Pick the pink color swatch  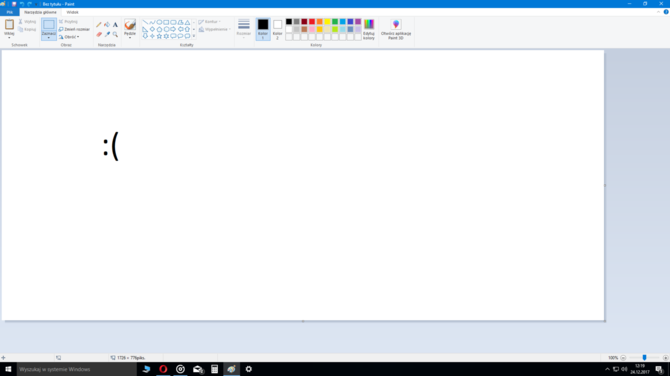[x=312, y=29]
